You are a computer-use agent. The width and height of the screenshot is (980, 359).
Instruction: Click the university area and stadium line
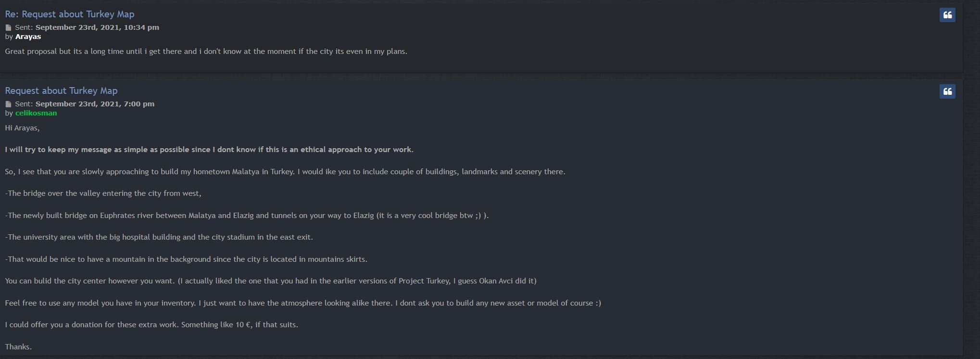159,237
